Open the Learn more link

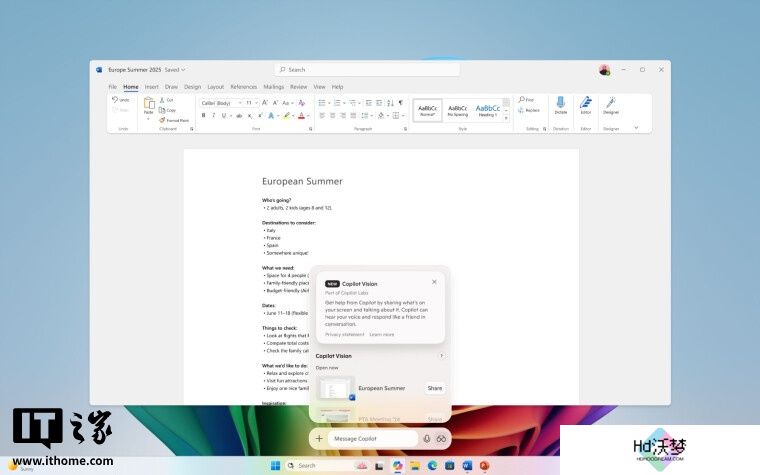381,334
